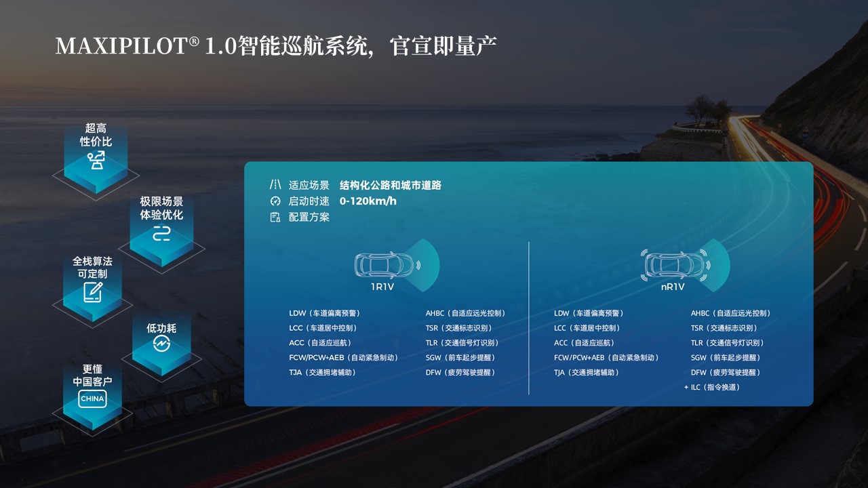Screen dimensions: 868x488
Task: Click the 更懂中国客户 tile label
Action: click(92, 375)
